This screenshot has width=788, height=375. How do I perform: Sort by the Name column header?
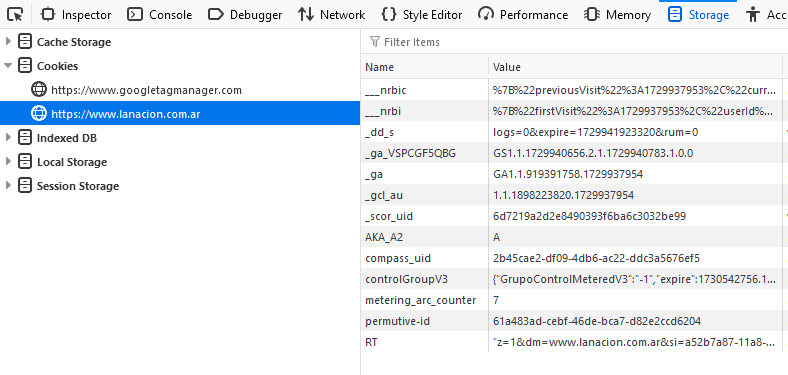[x=424, y=67]
